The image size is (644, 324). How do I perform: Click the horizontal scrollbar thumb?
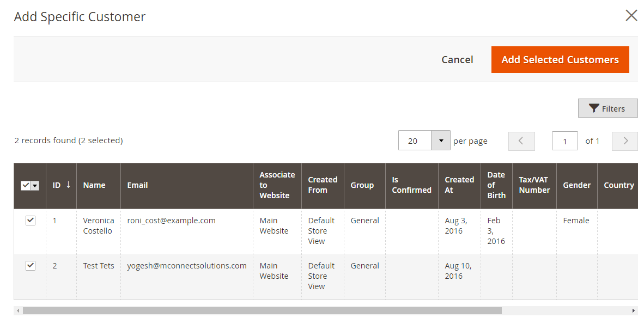(x=262, y=311)
